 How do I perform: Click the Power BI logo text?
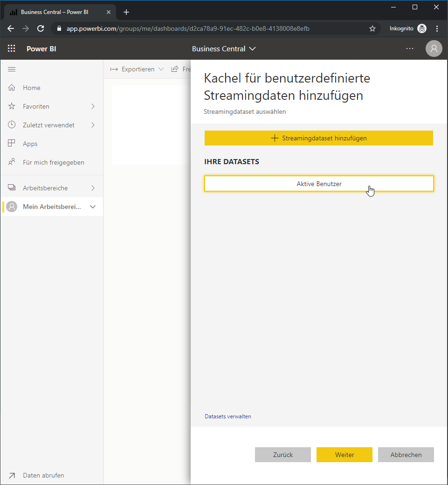[41, 48]
